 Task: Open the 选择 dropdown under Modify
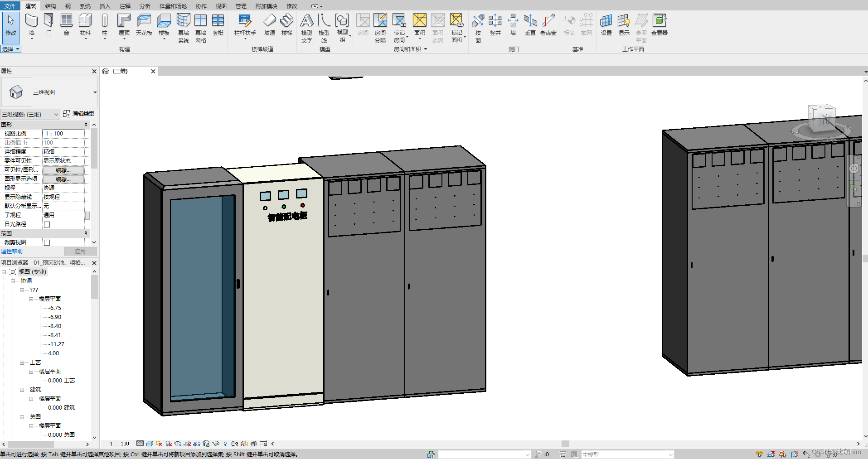tap(11, 49)
